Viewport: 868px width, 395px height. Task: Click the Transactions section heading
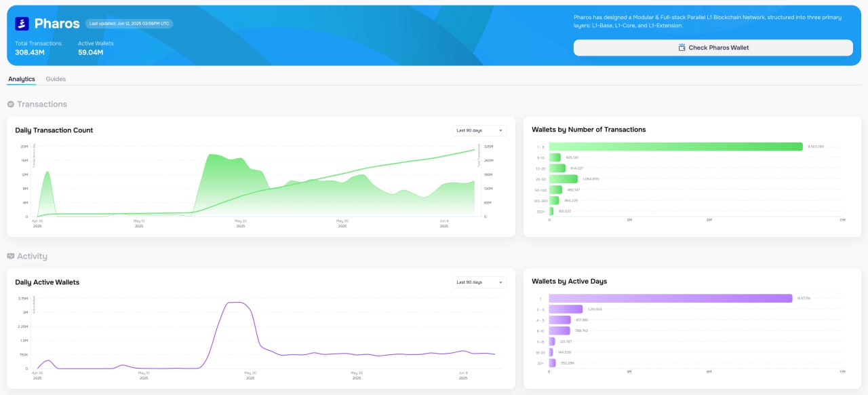(42, 105)
